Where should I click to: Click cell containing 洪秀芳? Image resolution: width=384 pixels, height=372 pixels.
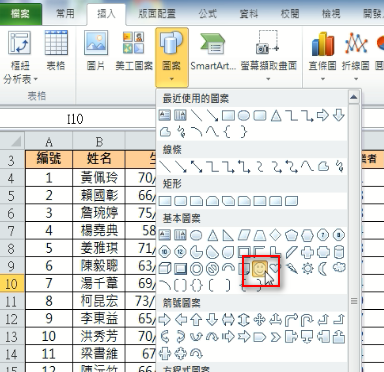click(99, 336)
